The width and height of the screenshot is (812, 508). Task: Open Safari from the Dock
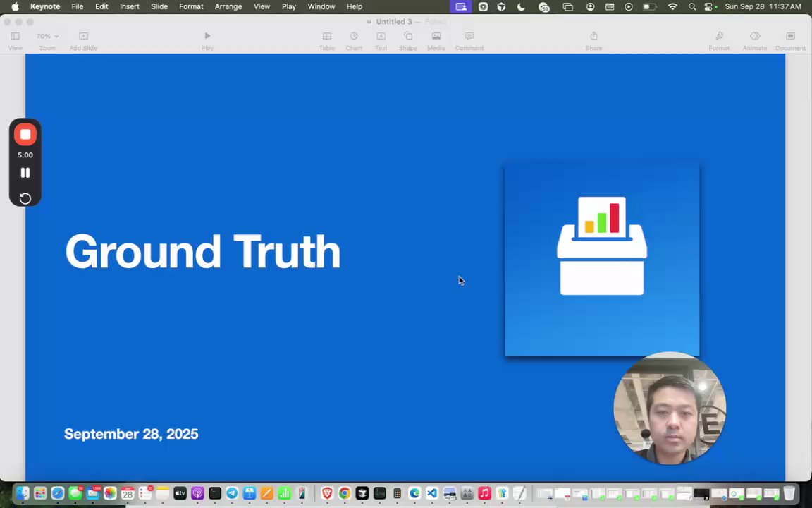click(58, 493)
